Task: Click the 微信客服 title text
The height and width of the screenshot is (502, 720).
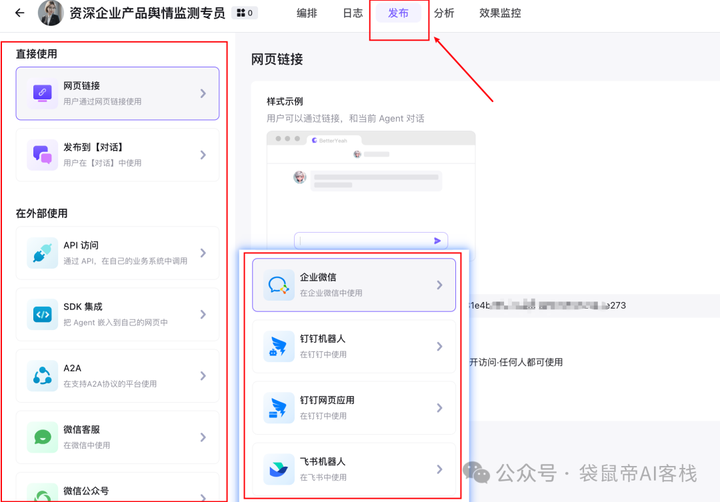Action: [x=82, y=429]
